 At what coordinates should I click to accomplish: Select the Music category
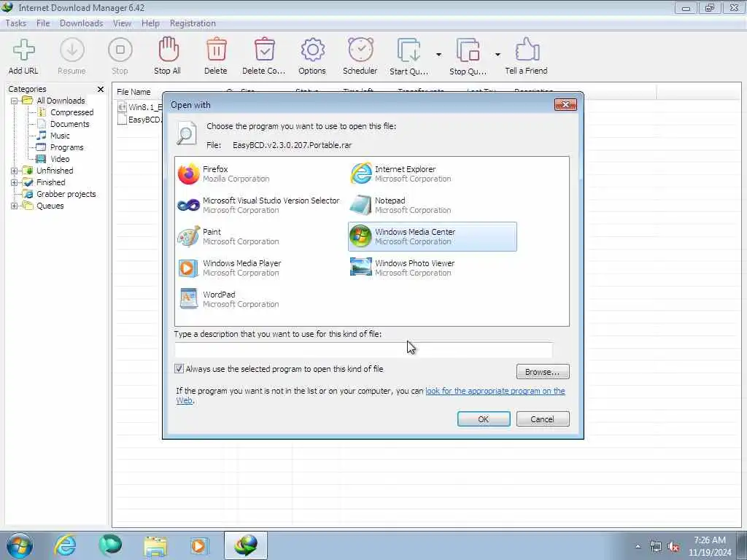[x=60, y=136]
